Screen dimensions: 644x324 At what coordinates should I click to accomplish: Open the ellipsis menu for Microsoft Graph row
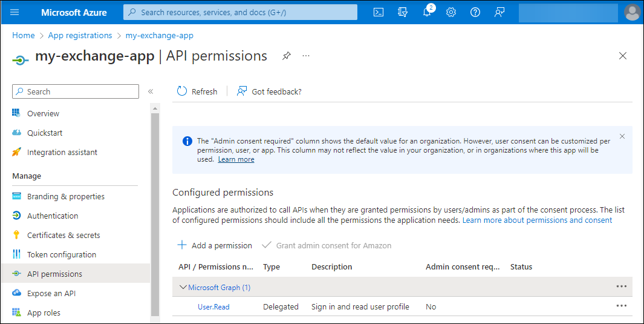coord(621,286)
